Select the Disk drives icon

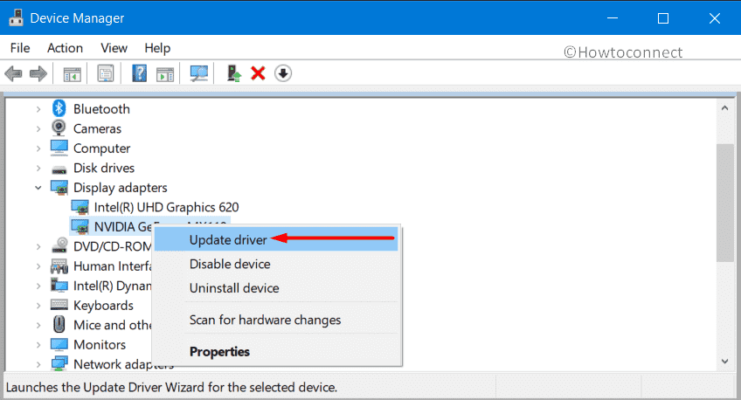(x=59, y=169)
